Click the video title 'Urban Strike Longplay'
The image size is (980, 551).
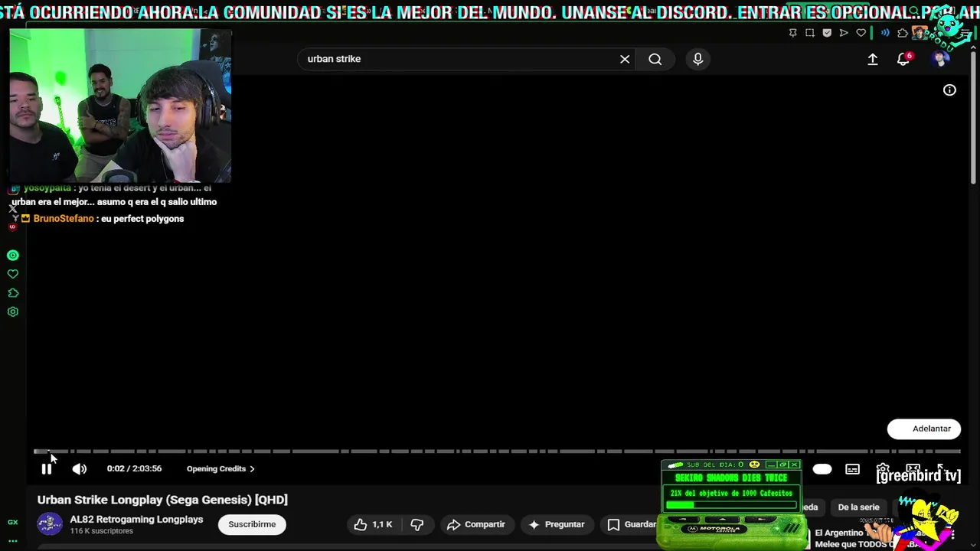coord(162,500)
